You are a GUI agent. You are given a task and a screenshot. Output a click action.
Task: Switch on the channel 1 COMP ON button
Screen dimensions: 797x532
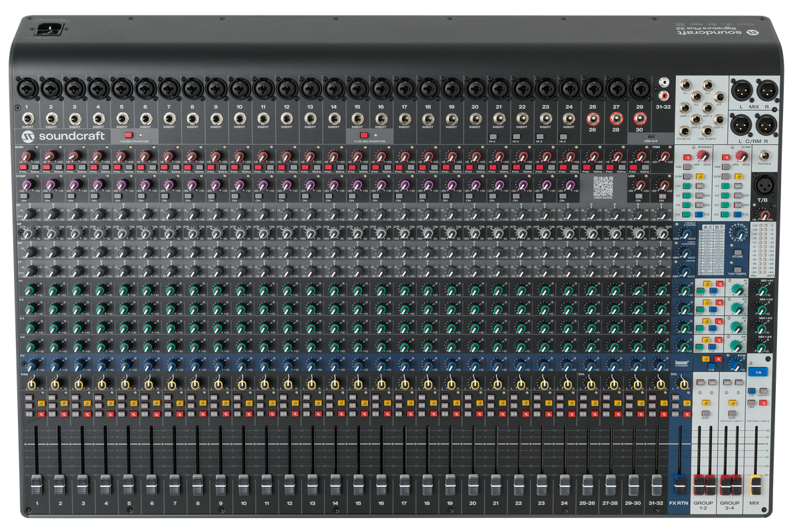click(x=24, y=196)
